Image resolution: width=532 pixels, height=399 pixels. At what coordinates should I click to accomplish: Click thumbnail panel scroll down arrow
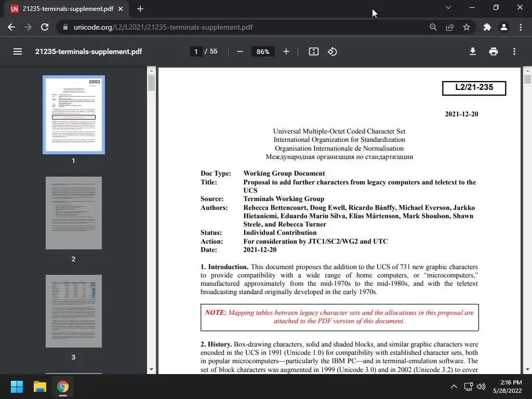(151, 369)
